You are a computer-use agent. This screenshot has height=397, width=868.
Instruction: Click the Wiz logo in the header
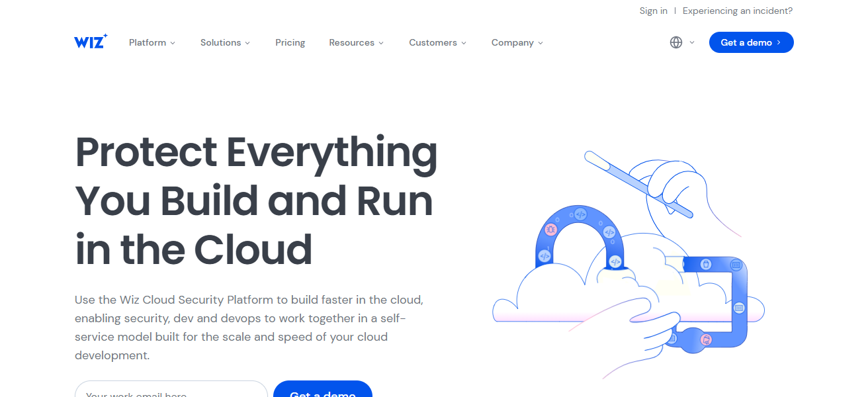[x=91, y=42]
